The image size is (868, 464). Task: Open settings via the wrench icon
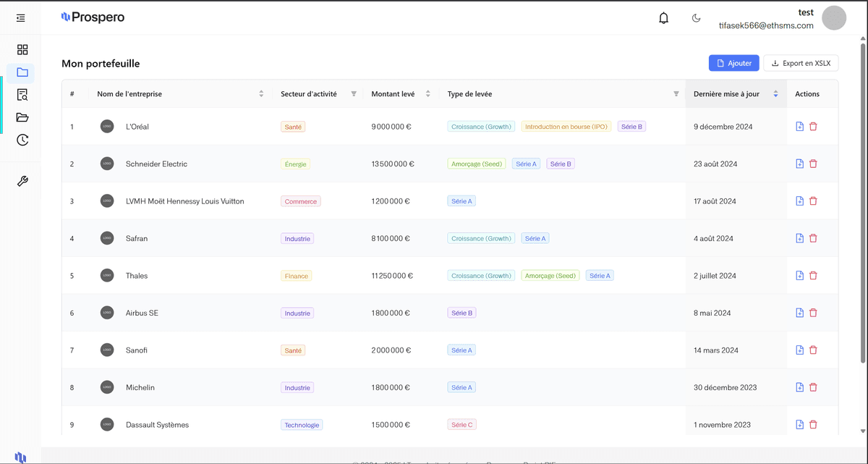22,181
